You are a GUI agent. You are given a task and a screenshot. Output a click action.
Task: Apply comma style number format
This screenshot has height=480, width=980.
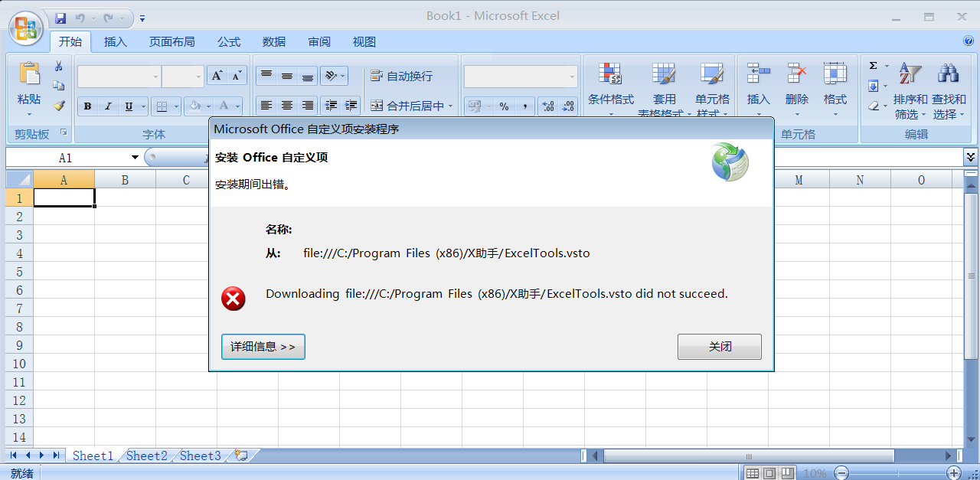tap(524, 106)
